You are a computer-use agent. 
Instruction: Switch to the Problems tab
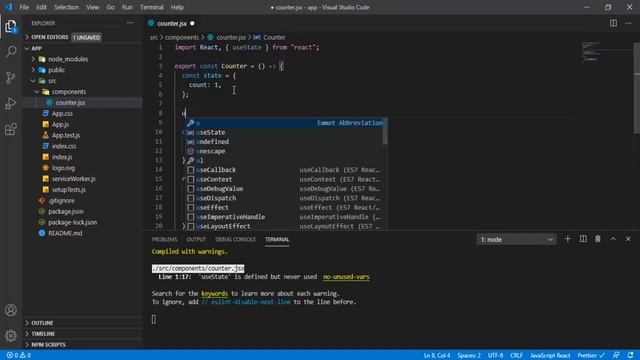click(164, 239)
